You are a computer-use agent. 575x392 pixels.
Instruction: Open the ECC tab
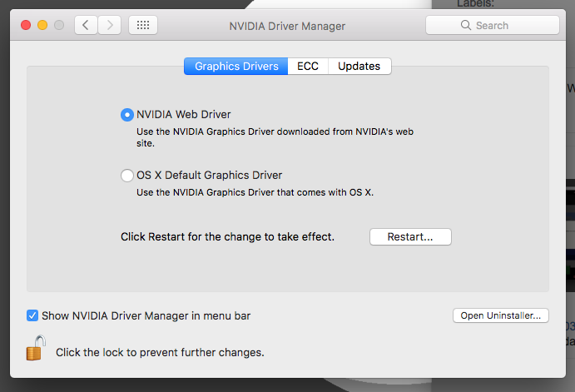coord(308,67)
